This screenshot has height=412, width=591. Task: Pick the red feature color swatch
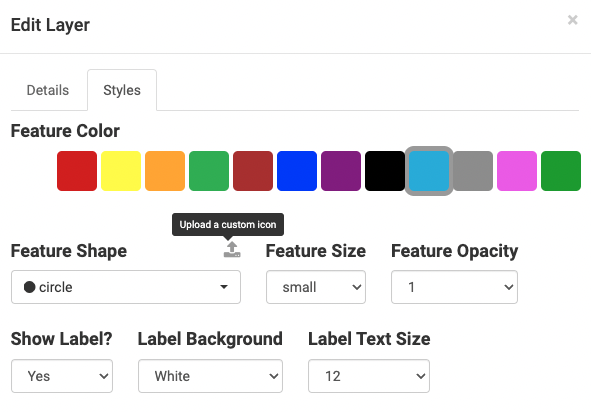(77, 171)
